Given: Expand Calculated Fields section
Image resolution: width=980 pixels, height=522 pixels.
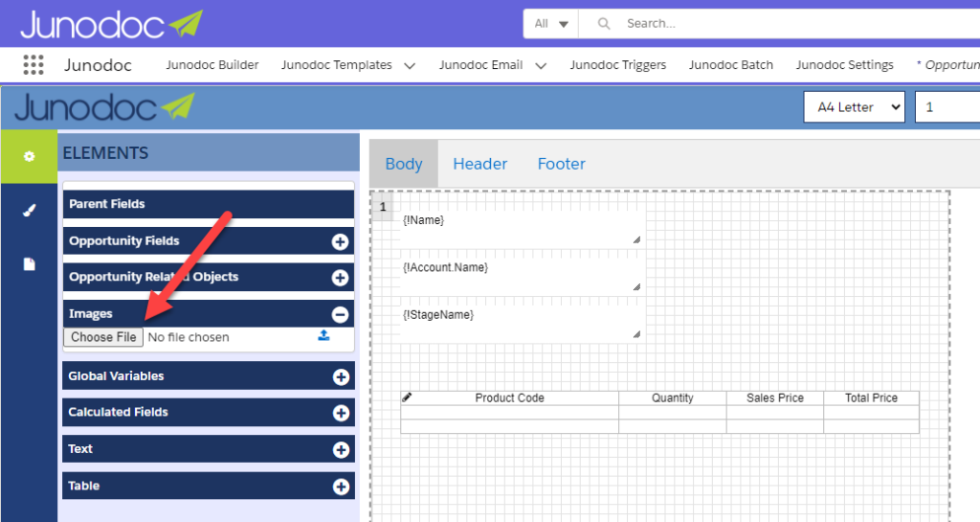Looking at the screenshot, I should [341, 413].
